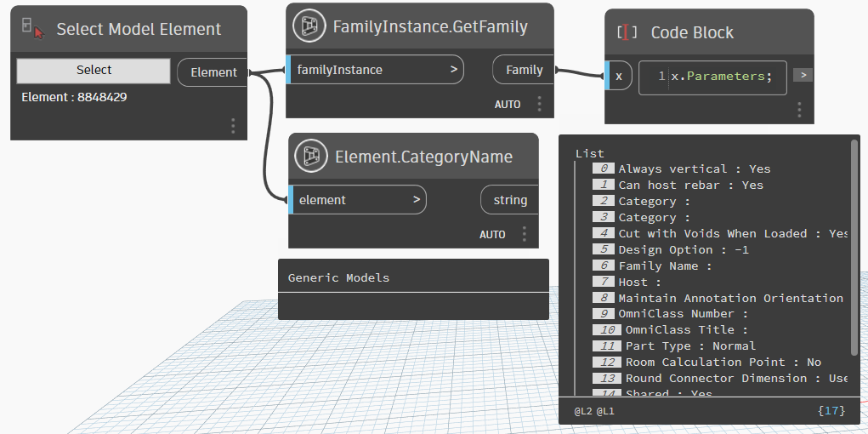868x434 pixels.
Task: Click the x.Parameters code text field
Action: [712, 77]
